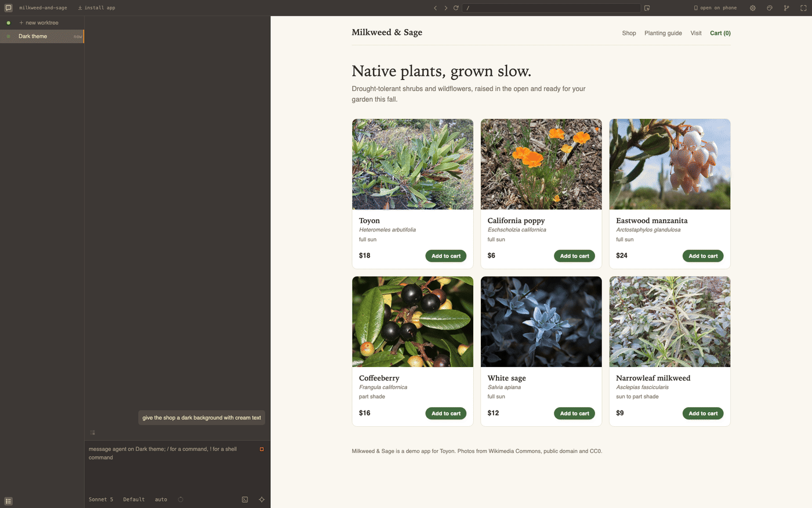Open the settings gear

[753, 8]
